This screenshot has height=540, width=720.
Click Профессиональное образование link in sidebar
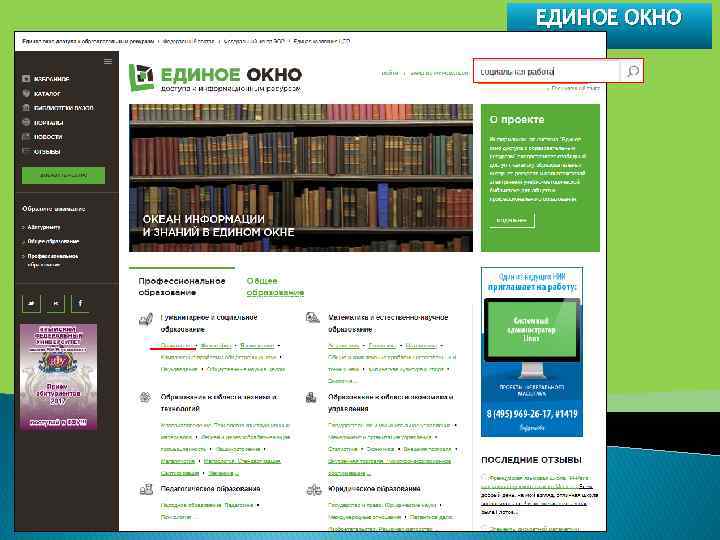(x=53, y=260)
